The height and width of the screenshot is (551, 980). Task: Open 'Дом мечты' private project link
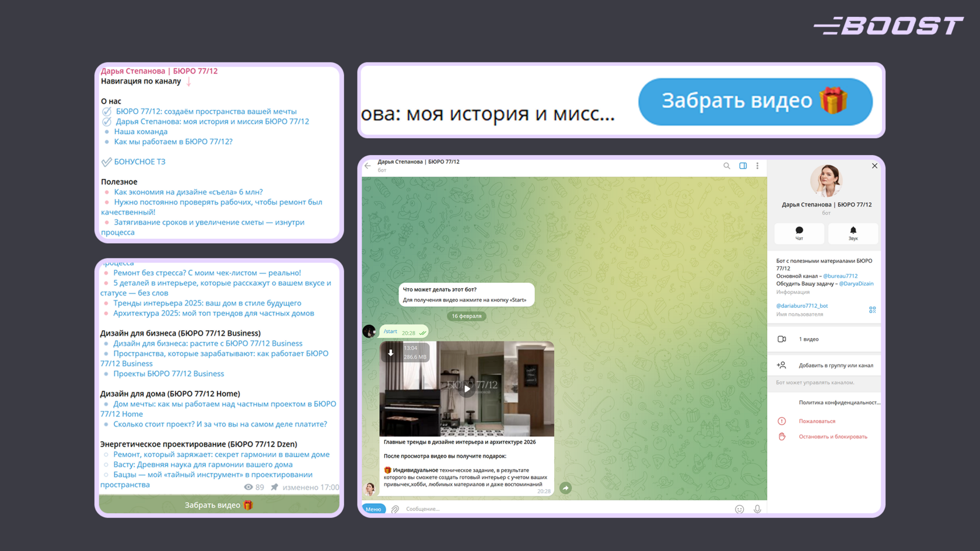tap(218, 409)
